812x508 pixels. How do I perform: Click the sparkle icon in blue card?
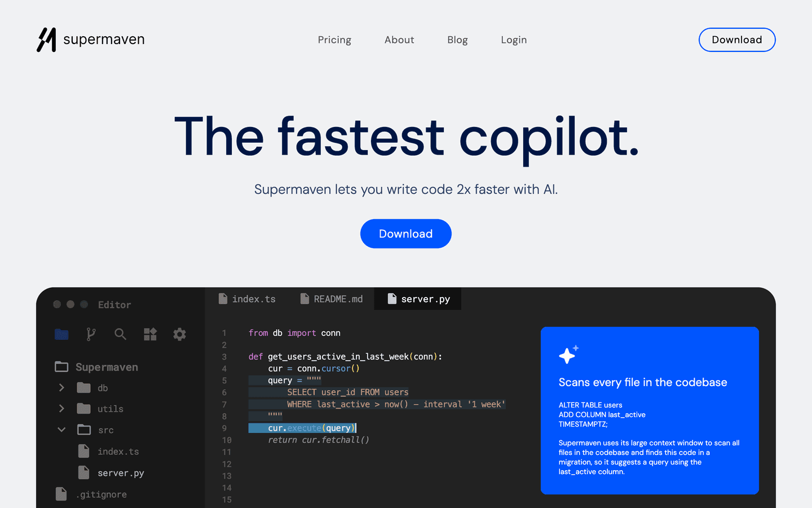[568, 354]
